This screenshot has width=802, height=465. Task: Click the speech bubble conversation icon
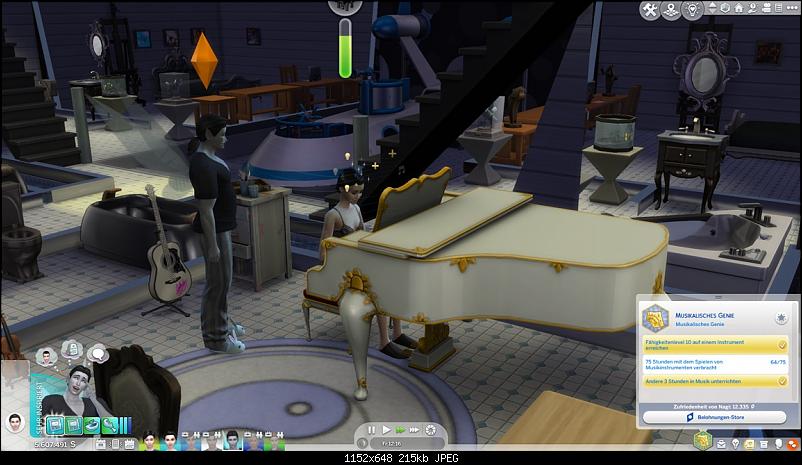98,353
